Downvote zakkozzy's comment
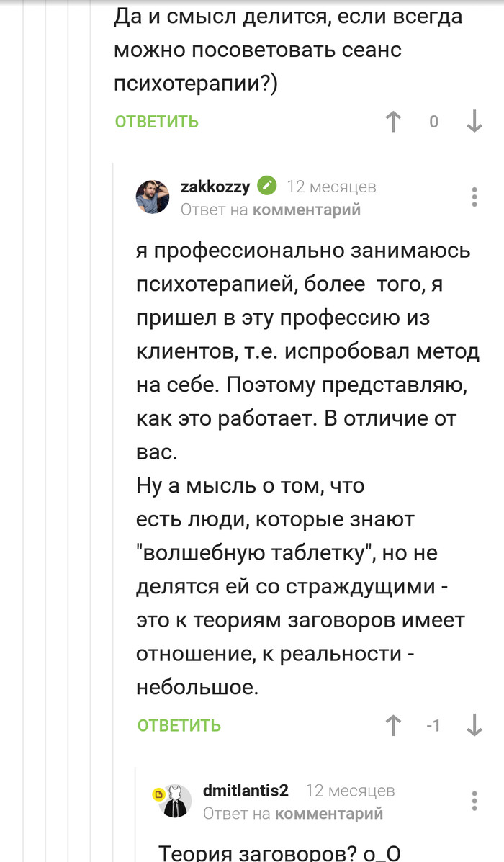504x862 pixels. tap(474, 725)
